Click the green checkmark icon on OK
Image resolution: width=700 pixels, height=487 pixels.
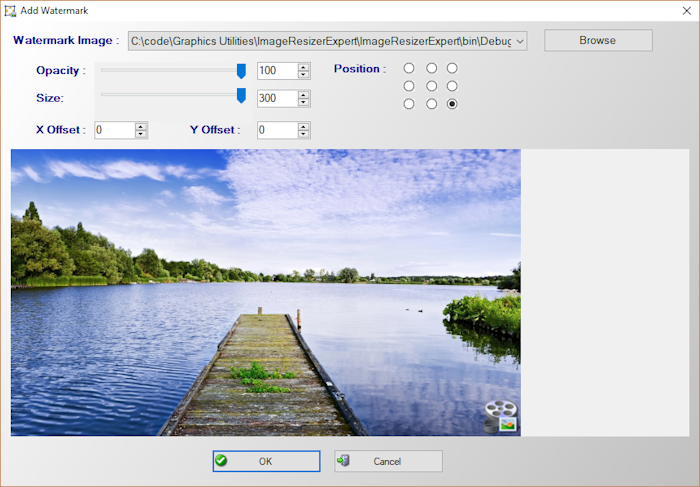221,460
